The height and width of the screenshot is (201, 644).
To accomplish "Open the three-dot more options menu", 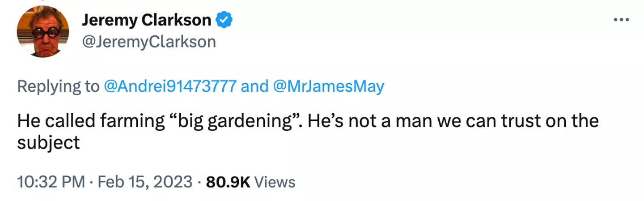I will pyautogui.click(x=621, y=21).
